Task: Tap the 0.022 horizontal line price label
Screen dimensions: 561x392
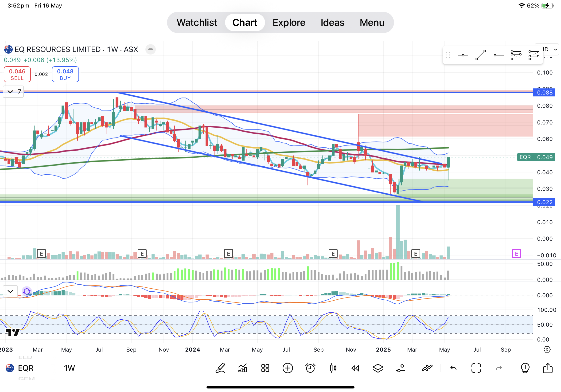Action: tap(544, 202)
